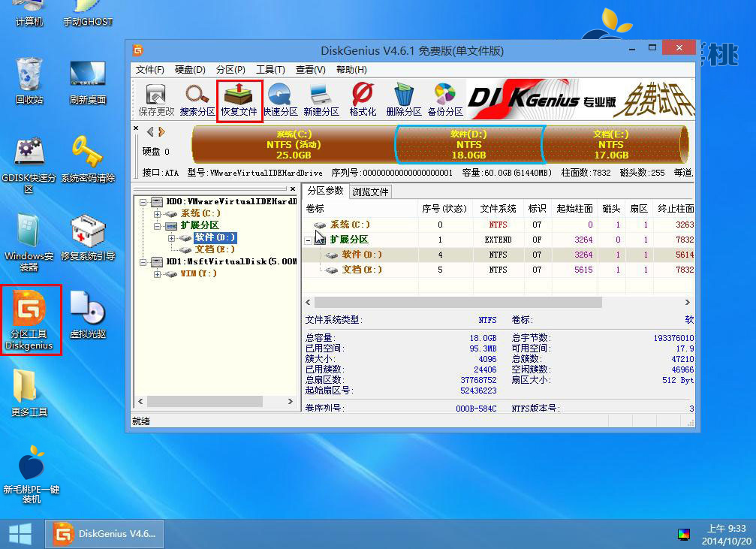756x549 pixels.
Task: Open the Partition (分区) menu
Action: [x=230, y=70]
